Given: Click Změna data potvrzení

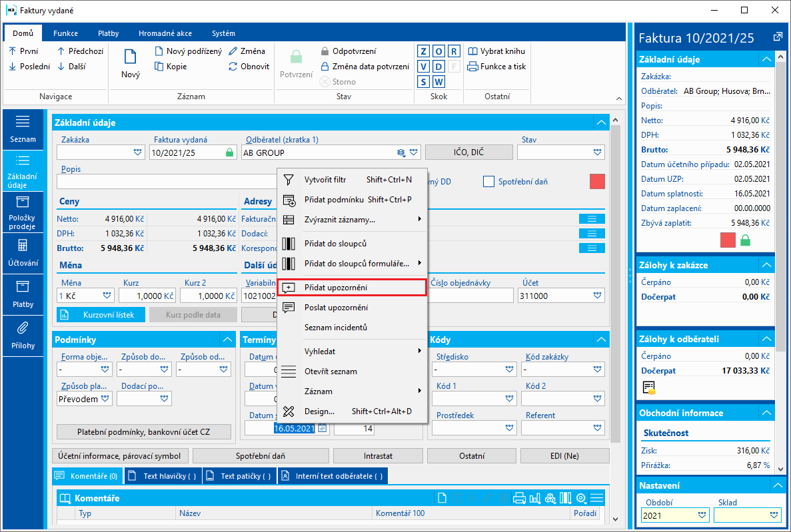Looking at the screenshot, I should [x=365, y=66].
